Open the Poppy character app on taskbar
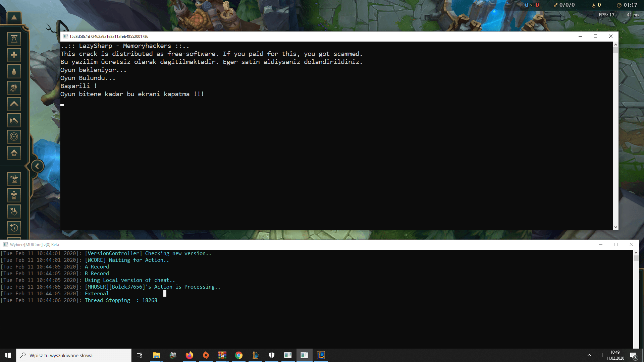The height and width of the screenshot is (362, 644). pos(173,355)
